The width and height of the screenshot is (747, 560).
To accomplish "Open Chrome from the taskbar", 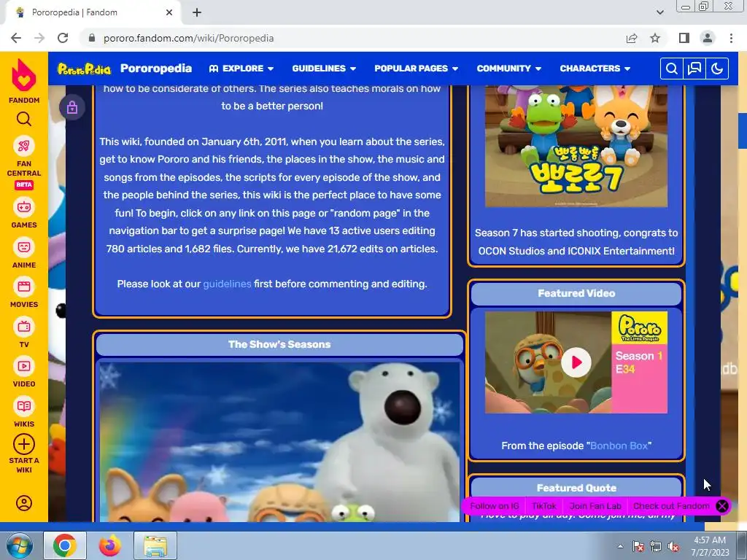I will tap(65, 545).
